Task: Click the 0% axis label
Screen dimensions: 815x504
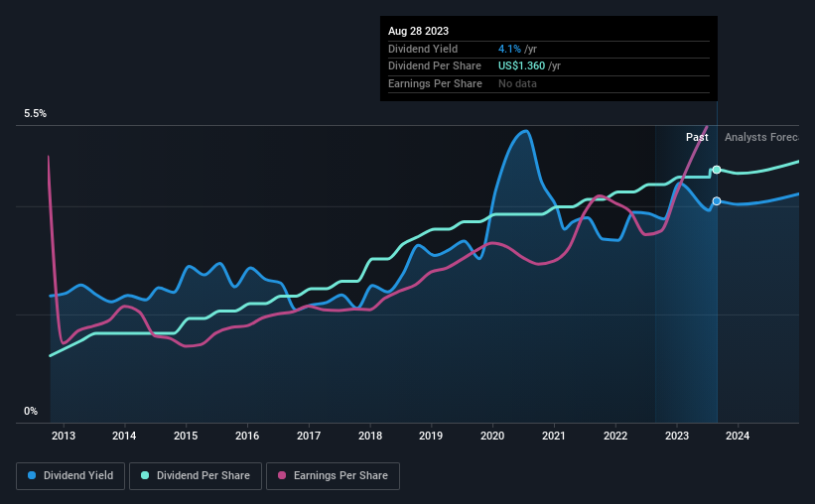Action: [31, 411]
